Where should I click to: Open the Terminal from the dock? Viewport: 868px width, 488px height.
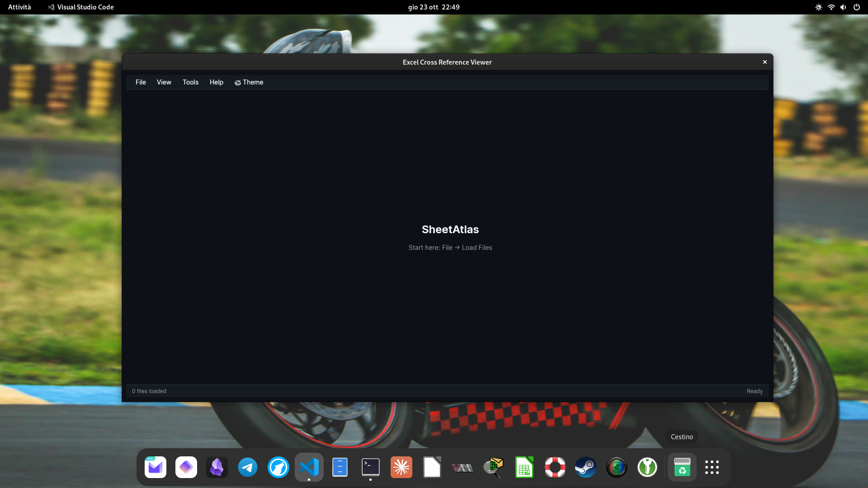[x=370, y=467]
